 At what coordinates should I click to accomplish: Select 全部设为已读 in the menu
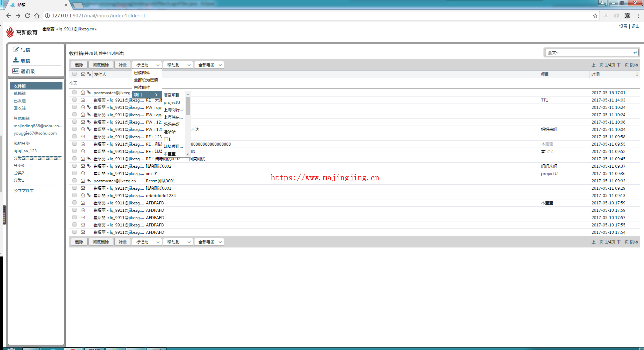147,80
